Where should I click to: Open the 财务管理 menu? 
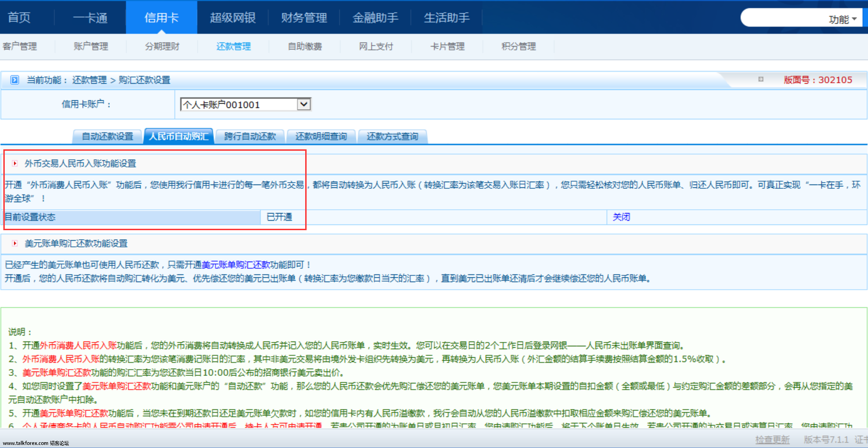point(304,18)
